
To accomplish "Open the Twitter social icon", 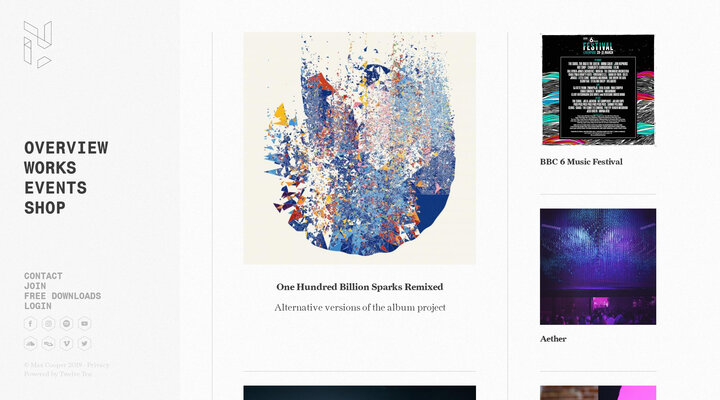I will click(84, 344).
